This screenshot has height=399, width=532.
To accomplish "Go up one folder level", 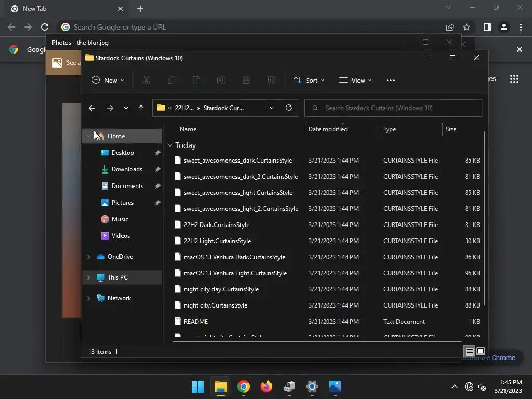I will [x=141, y=108].
